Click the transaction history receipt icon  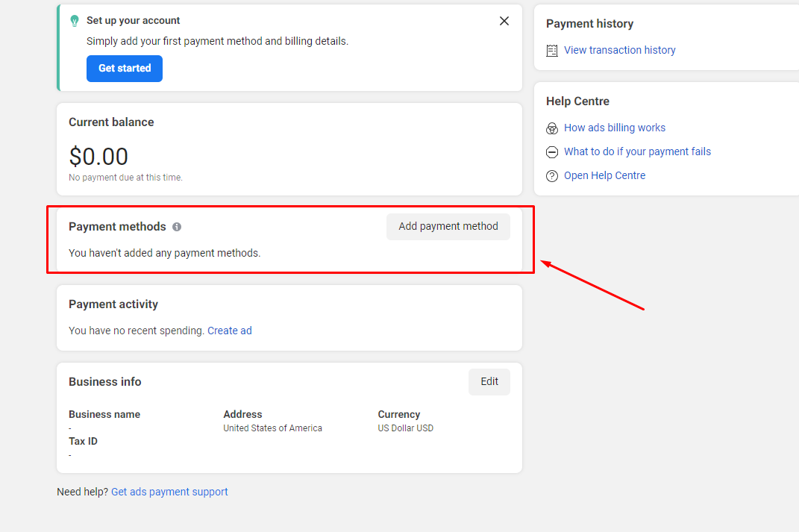552,51
